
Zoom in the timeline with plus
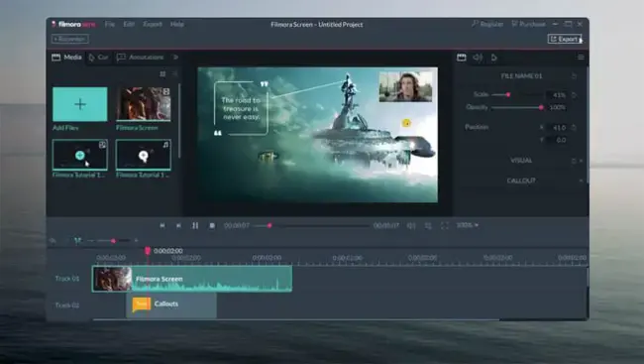[x=136, y=241]
